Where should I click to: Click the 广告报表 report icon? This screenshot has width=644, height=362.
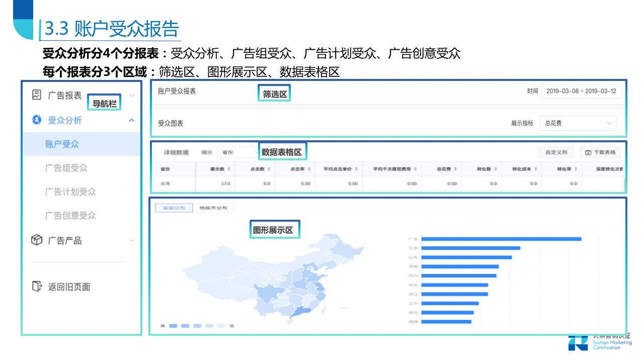(x=36, y=95)
